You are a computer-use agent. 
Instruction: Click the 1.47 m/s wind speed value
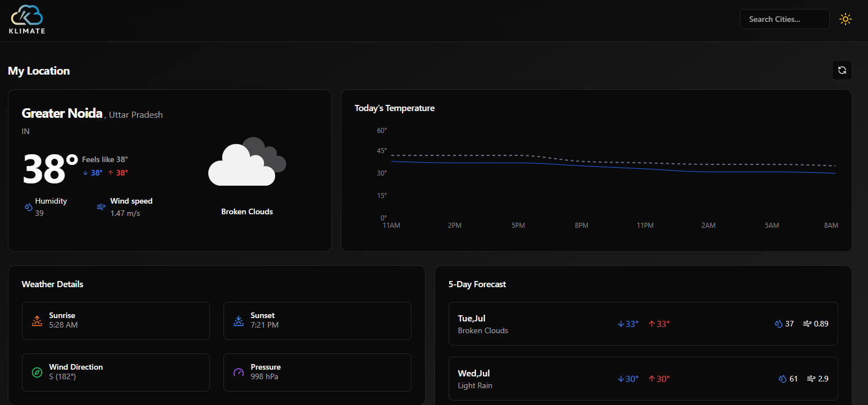pyautogui.click(x=125, y=213)
